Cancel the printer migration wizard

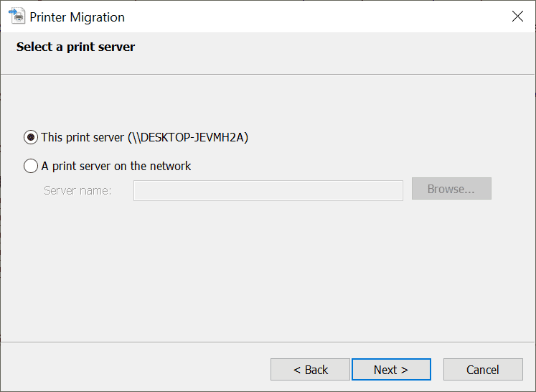(x=482, y=370)
